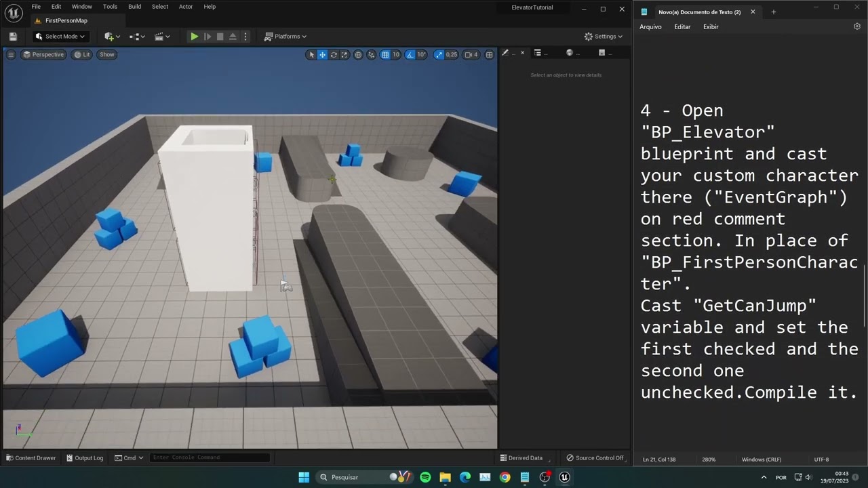Image resolution: width=868 pixels, height=488 pixels.
Task: Change scale snap value 0,25
Action: point(451,55)
